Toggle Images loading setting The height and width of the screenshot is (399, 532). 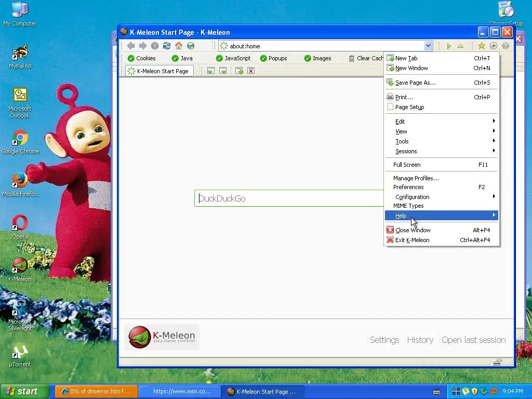[317, 58]
